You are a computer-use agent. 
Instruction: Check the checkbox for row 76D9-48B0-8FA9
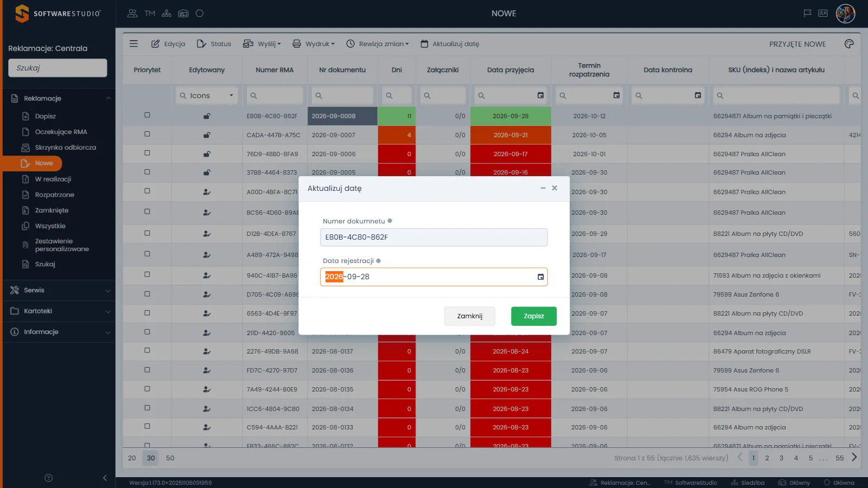147,153
